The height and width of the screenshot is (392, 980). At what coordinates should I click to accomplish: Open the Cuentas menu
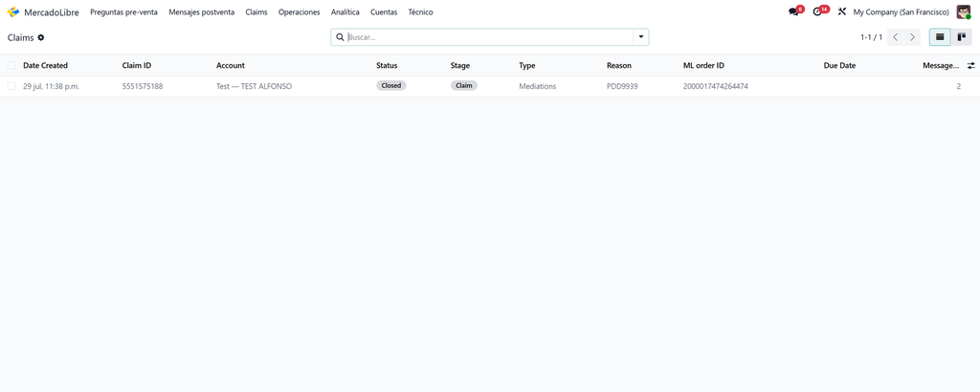383,11
